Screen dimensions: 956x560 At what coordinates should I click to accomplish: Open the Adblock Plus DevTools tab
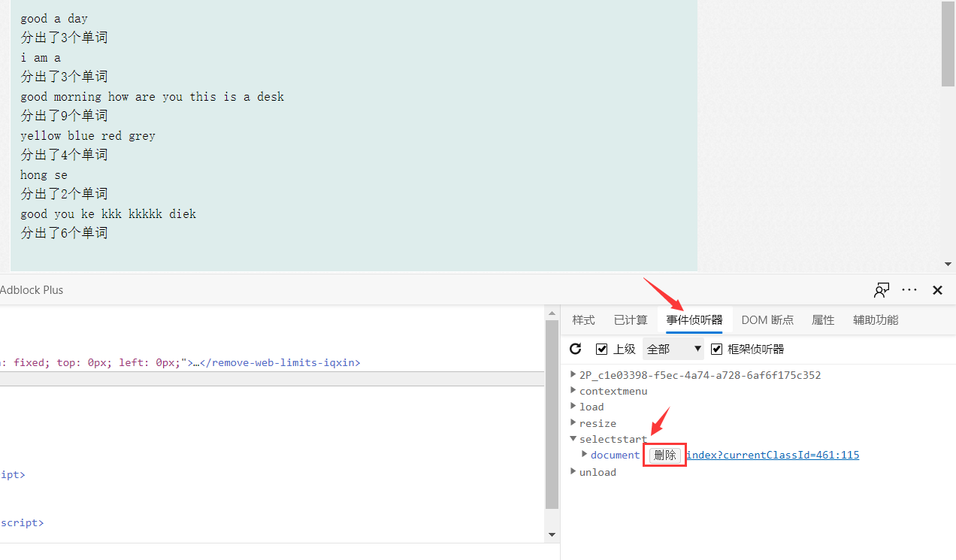coord(32,290)
